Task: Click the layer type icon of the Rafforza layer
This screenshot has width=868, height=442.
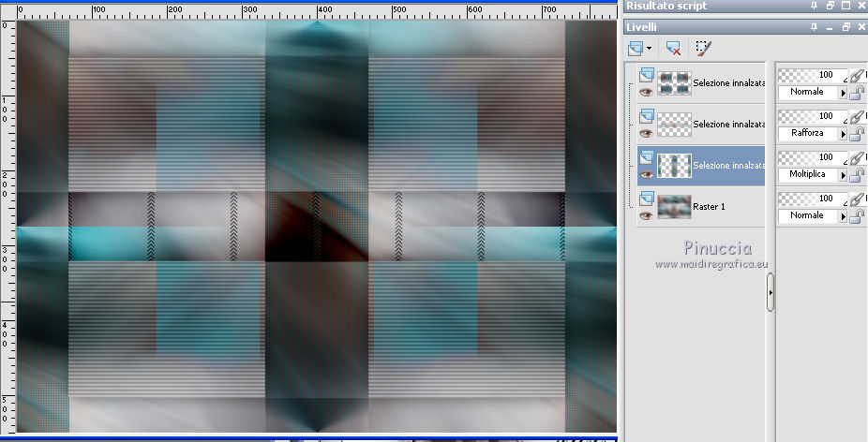Action: (x=646, y=116)
